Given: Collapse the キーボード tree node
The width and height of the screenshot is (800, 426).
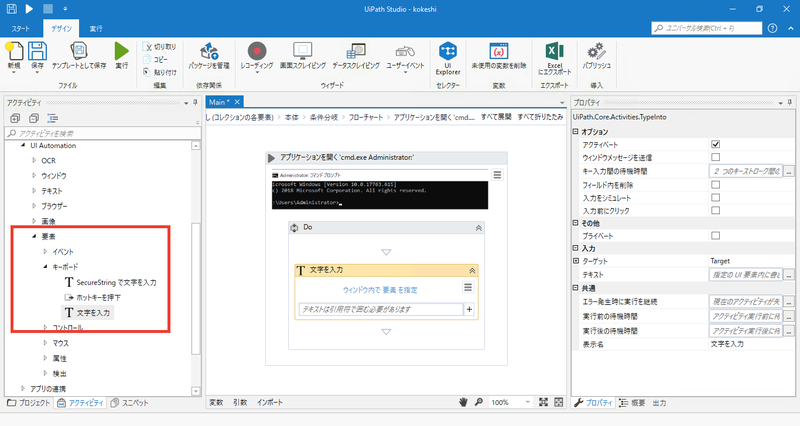Looking at the screenshot, I should 45,267.
